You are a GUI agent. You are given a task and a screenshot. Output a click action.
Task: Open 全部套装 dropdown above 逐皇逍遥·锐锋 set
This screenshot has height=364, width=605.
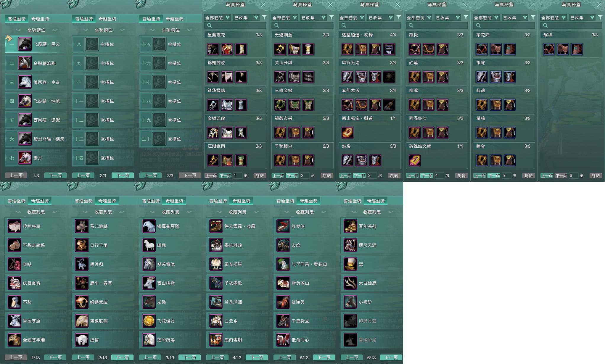(352, 18)
